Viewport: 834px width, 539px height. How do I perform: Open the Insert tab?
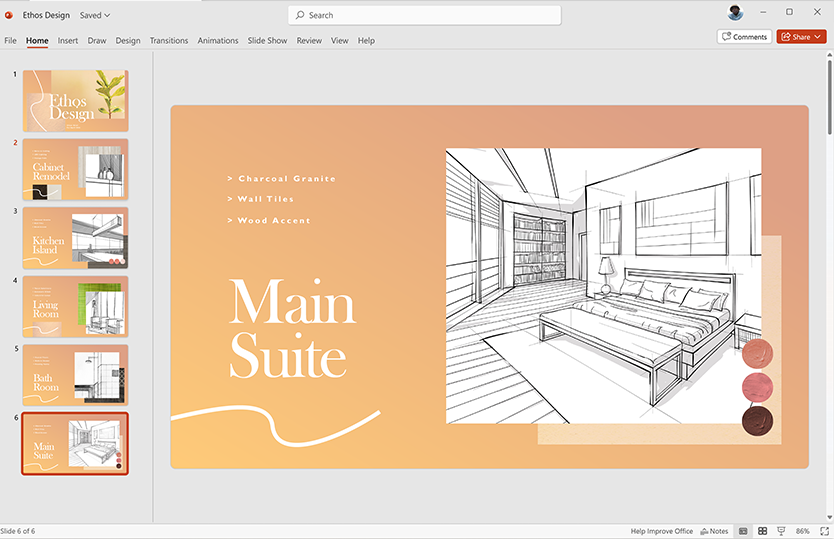68,41
